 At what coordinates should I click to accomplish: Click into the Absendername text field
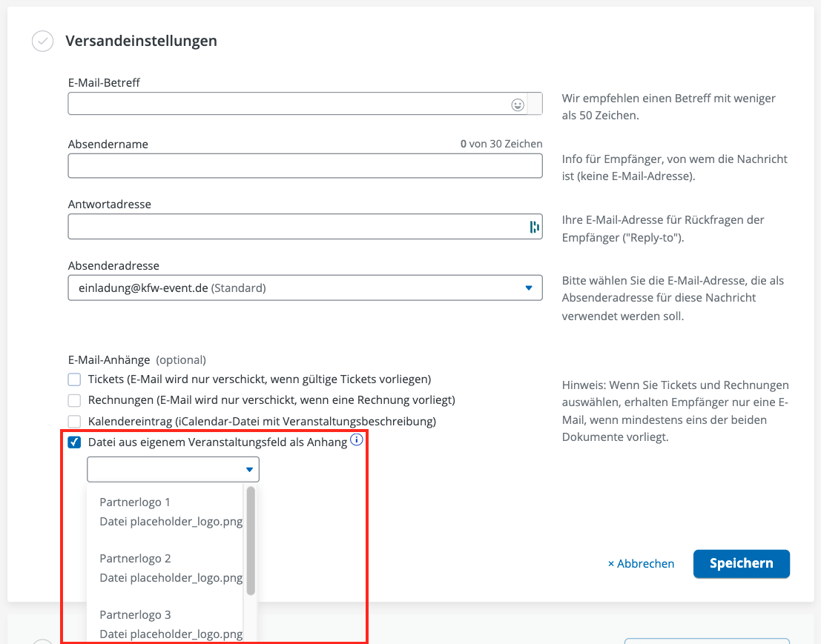point(305,166)
